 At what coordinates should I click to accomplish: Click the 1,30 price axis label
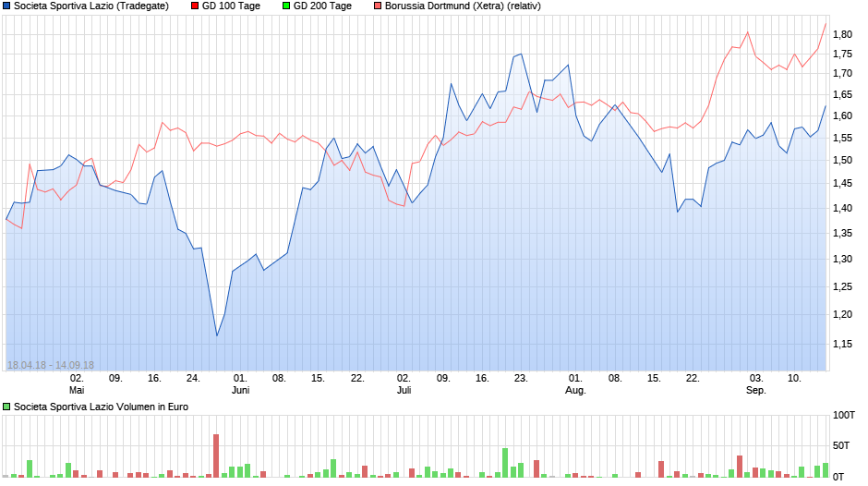click(842, 259)
